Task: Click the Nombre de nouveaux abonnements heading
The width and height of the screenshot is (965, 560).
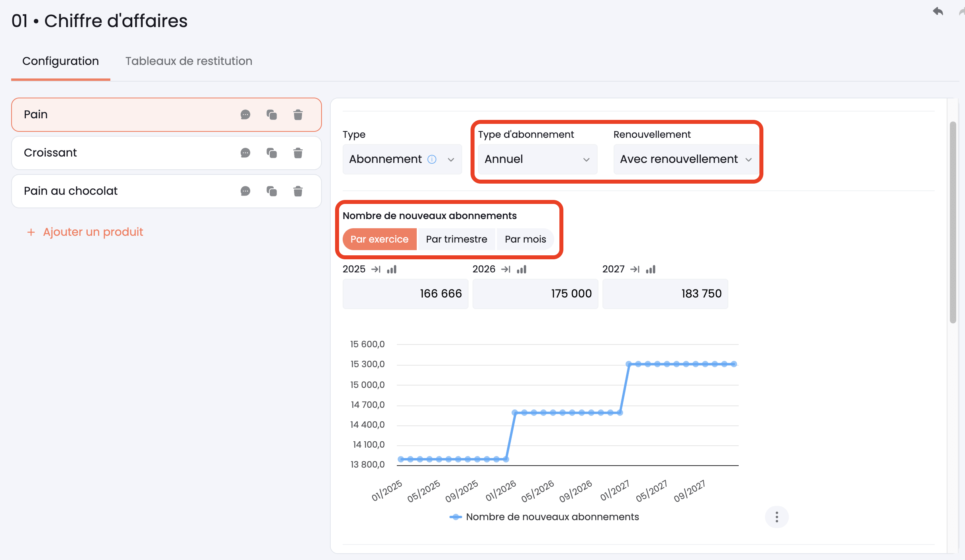Action: (430, 216)
